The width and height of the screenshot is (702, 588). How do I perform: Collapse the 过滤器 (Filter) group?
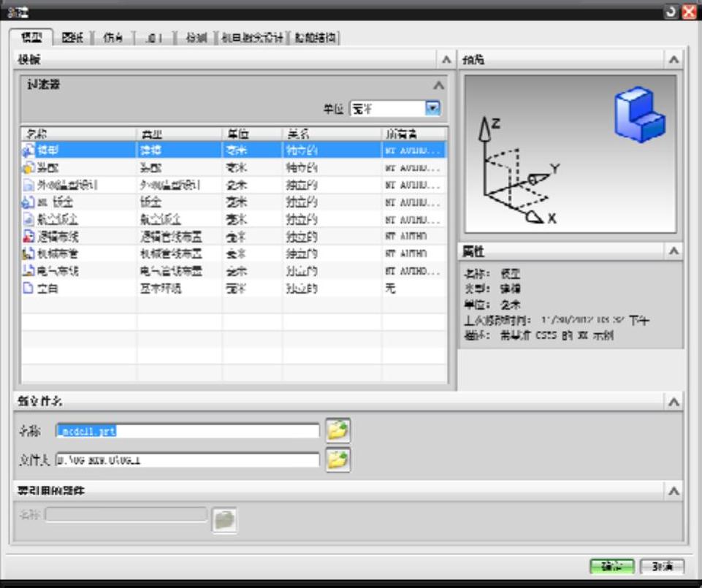(439, 85)
